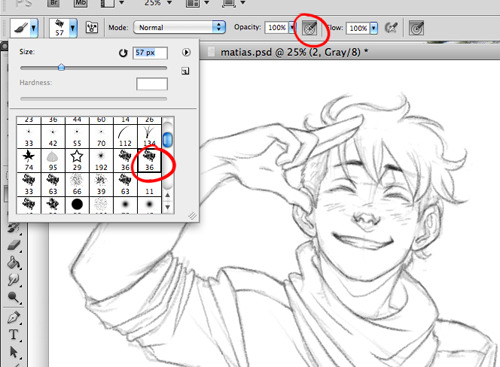Open the Mode dropdown set to Normal
Screen dimensions: 500x367
(x=179, y=27)
